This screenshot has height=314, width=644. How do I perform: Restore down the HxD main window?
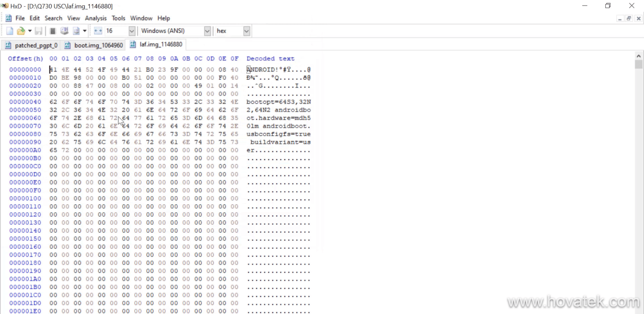(x=608, y=6)
